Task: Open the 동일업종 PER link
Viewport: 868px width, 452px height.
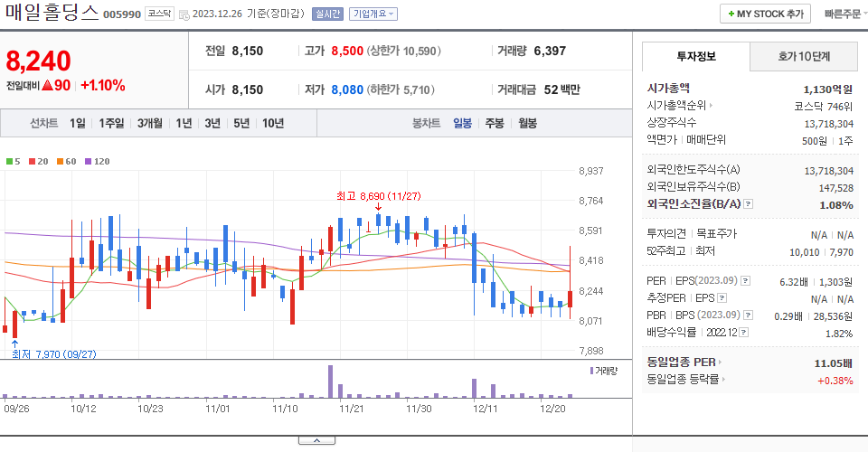Action: (x=684, y=363)
